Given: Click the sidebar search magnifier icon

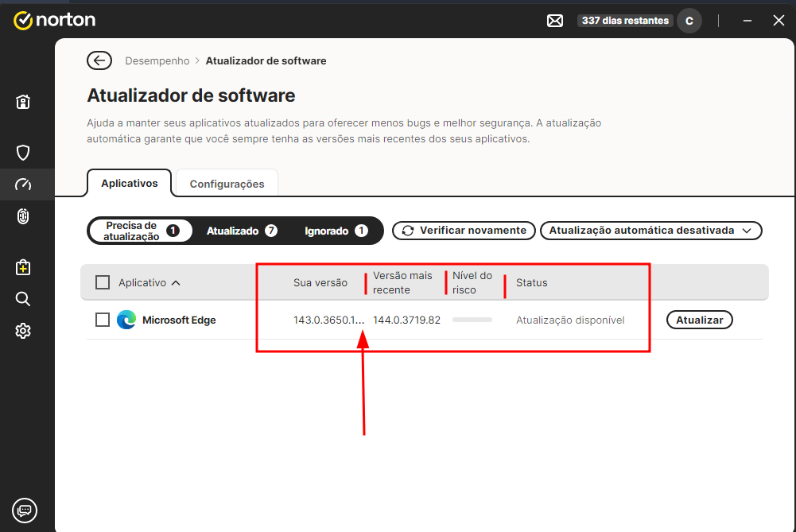Looking at the screenshot, I should tap(23, 299).
